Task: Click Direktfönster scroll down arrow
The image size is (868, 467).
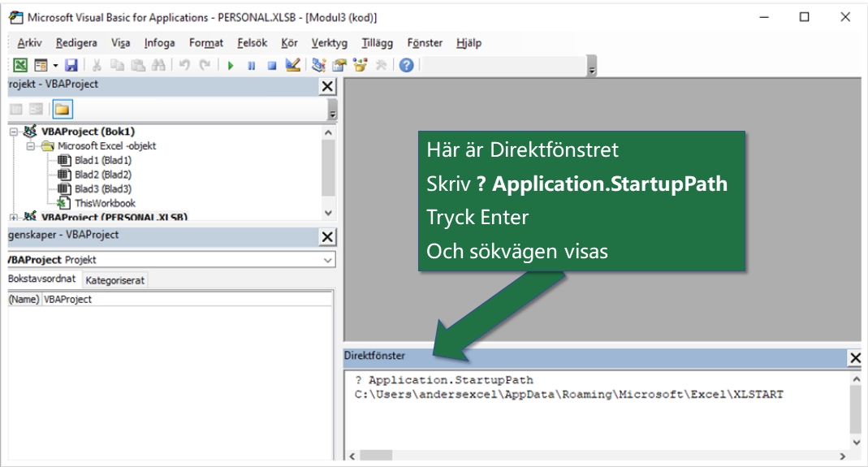Action: click(857, 442)
